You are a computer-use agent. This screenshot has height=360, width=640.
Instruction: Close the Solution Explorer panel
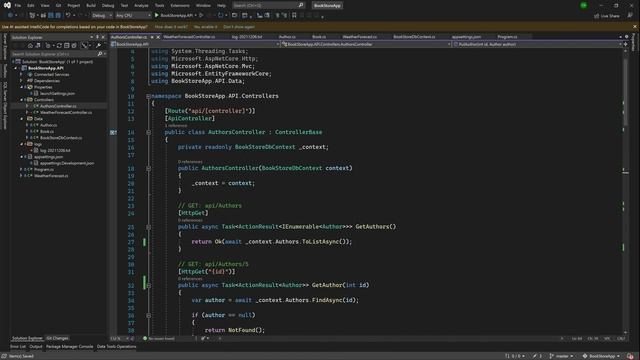(103, 37)
